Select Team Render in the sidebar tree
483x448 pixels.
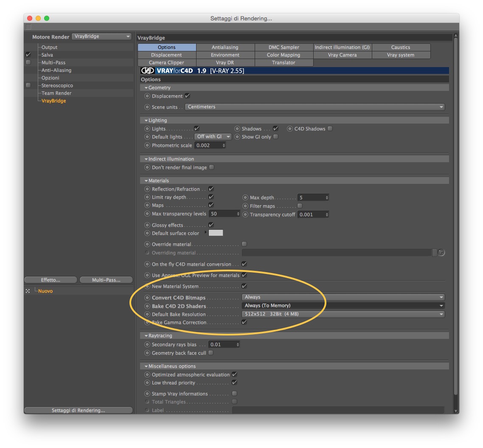pos(56,93)
